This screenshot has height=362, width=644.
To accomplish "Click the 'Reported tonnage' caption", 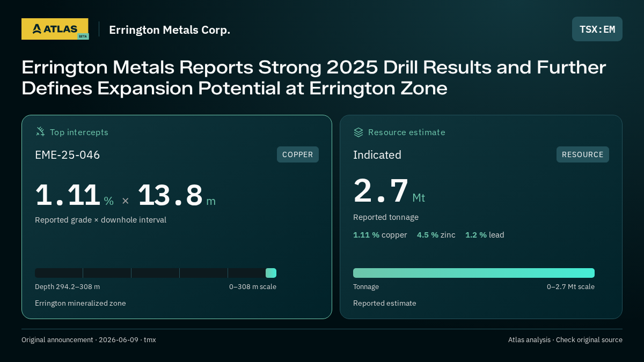I will (x=386, y=217).
